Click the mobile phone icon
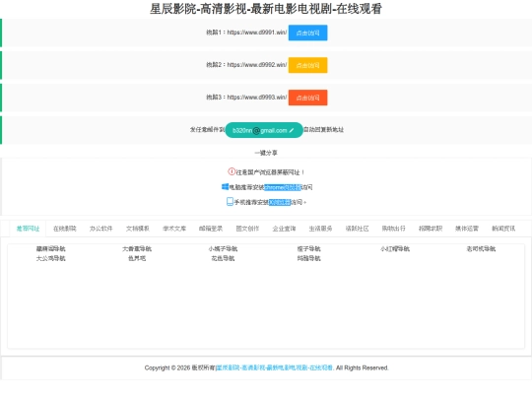 point(230,202)
